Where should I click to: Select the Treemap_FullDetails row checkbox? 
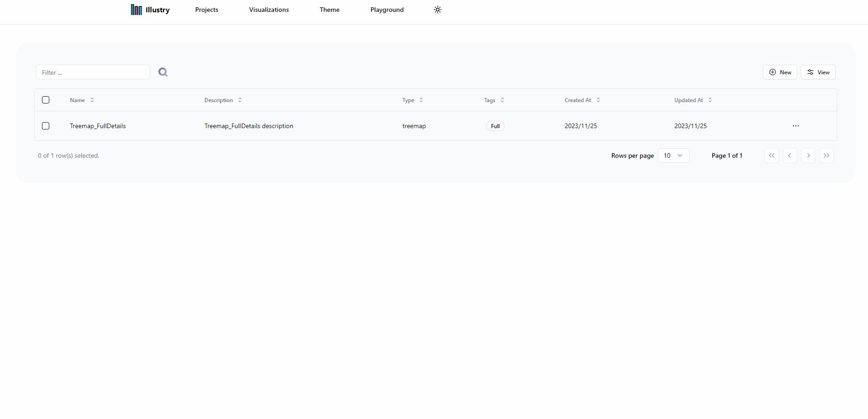tap(46, 126)
